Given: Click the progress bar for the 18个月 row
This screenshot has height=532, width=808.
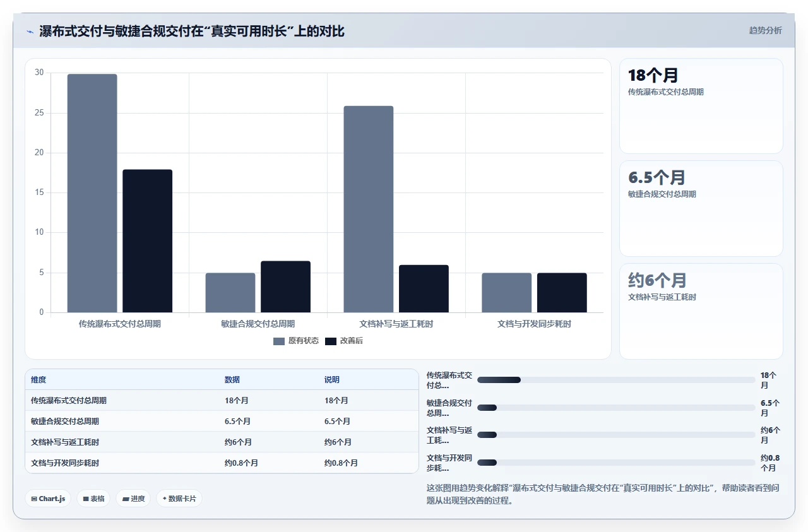Looking at the screenshot, I should click(x=616, y=380).
